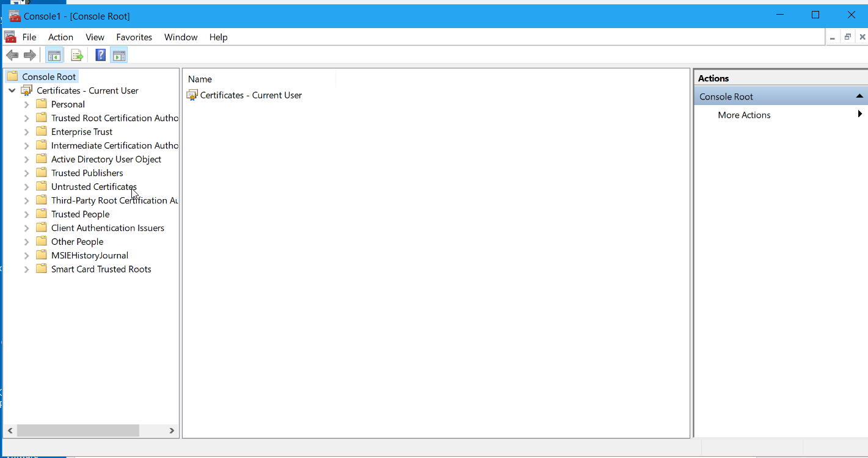Click the Untrusted Certificates folder icon
The width and height of the screenshot is (868, 458).
(41, 186)
